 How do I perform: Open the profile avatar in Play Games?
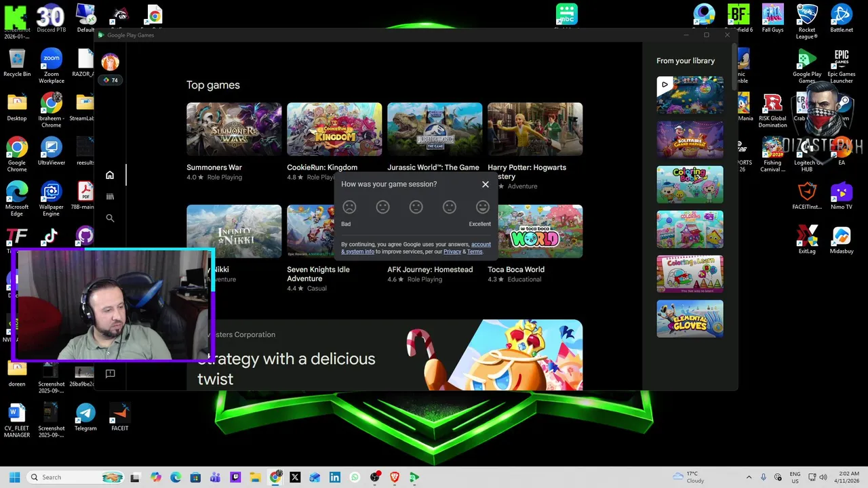point(110,62)
